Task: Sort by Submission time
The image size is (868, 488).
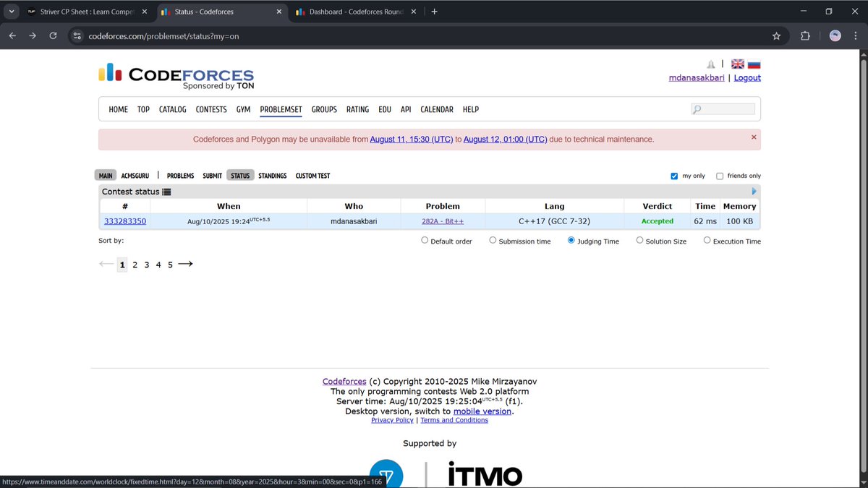Action: click(493, 241)
